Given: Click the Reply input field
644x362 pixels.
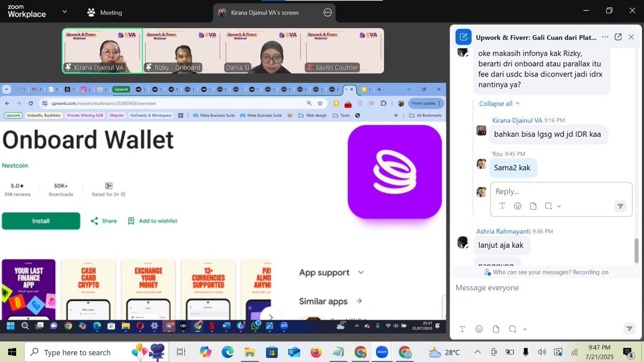Looking at the screenshot, I should coord(561,191).
